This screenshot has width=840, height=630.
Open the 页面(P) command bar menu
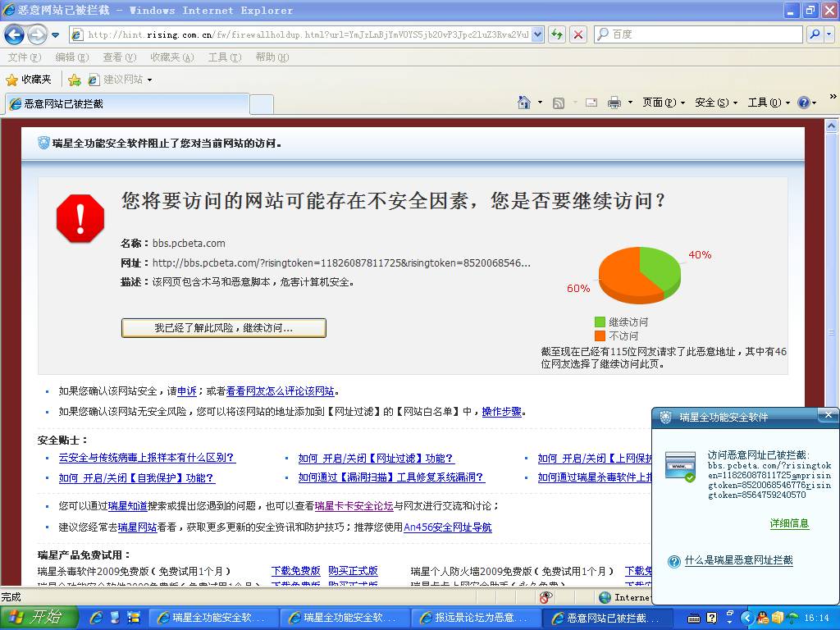664,103
